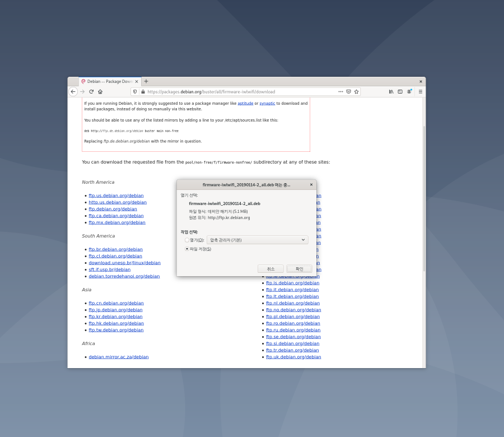Open ftp.cl.debian.org/debian mirror link
Viewport: 504px width, 437px height.
click(x=115, y=256)
